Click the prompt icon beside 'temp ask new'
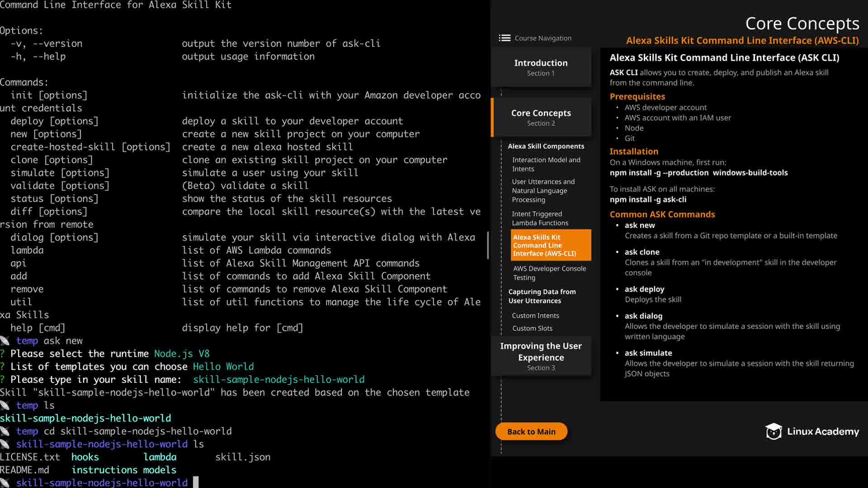The width and height of the screenshot is (868, 488). click(5, 341)
